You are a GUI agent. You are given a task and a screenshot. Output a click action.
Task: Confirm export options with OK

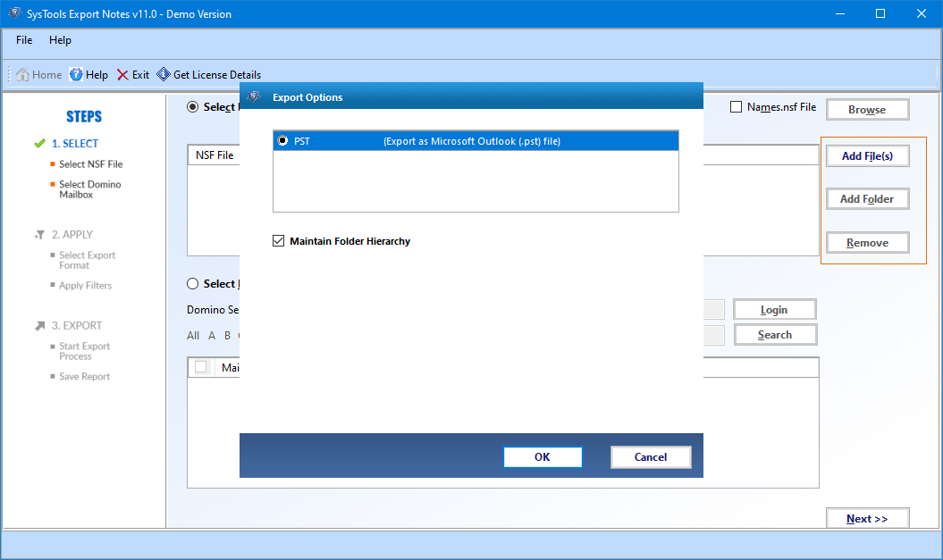point(543,456)
